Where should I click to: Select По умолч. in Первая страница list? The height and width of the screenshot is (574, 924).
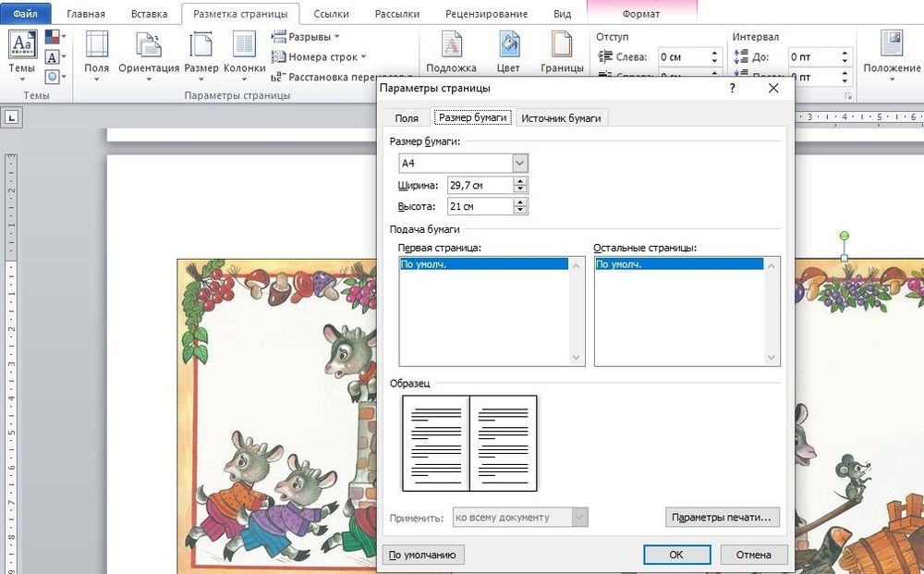pyautogui.click(x=483, y=264)
